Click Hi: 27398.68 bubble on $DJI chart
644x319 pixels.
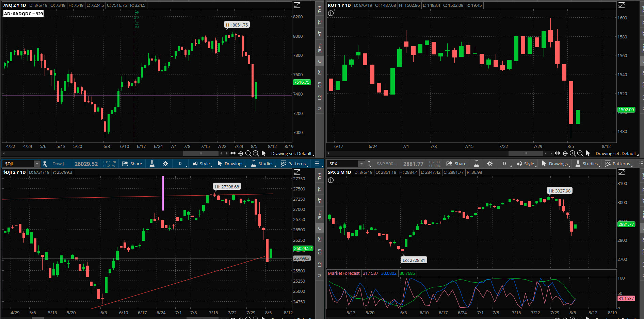227,187
